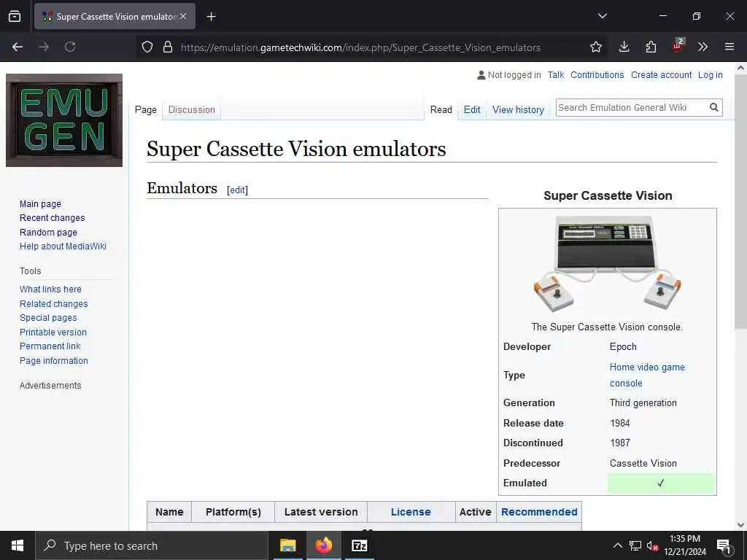The width and height of the screenshot is (747, 560).
Task: Click the Recommended column header link
Action: pos(539,512)
